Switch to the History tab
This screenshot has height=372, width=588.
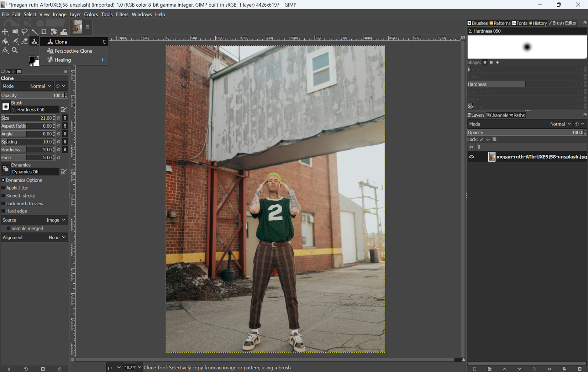(x=538, y=23)
